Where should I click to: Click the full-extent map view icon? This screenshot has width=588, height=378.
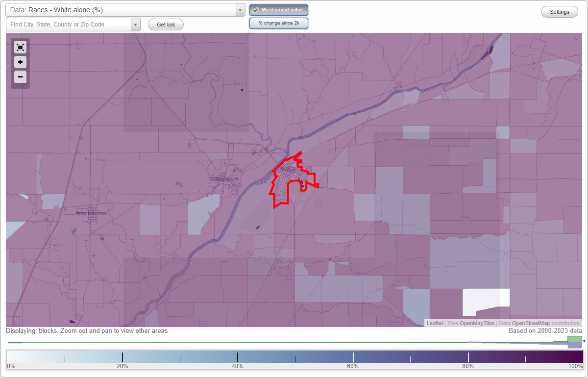coord(20,47)
